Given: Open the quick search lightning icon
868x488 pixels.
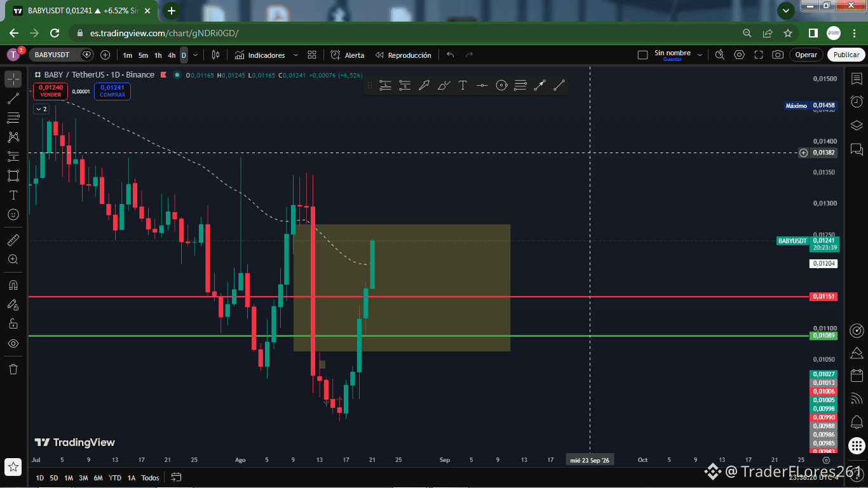Looking at the screenshot, I should 720,55.
